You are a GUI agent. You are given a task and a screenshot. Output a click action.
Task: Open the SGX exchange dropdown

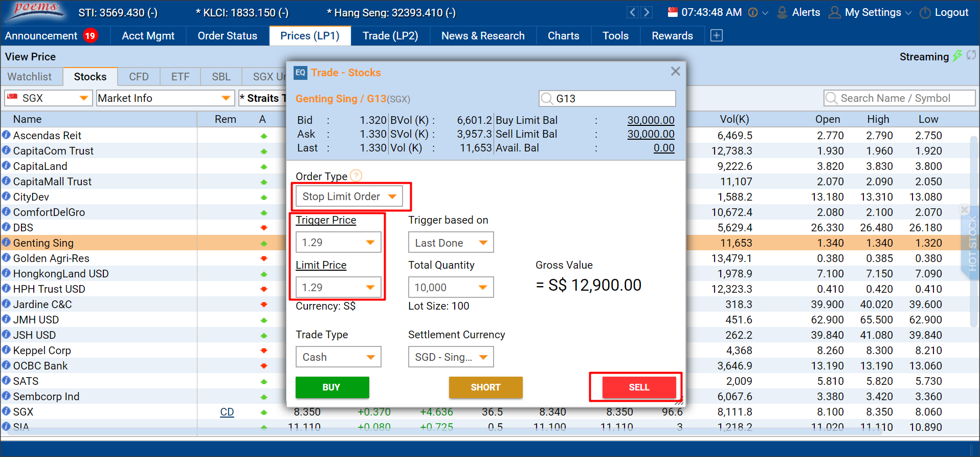pos(48,98)
